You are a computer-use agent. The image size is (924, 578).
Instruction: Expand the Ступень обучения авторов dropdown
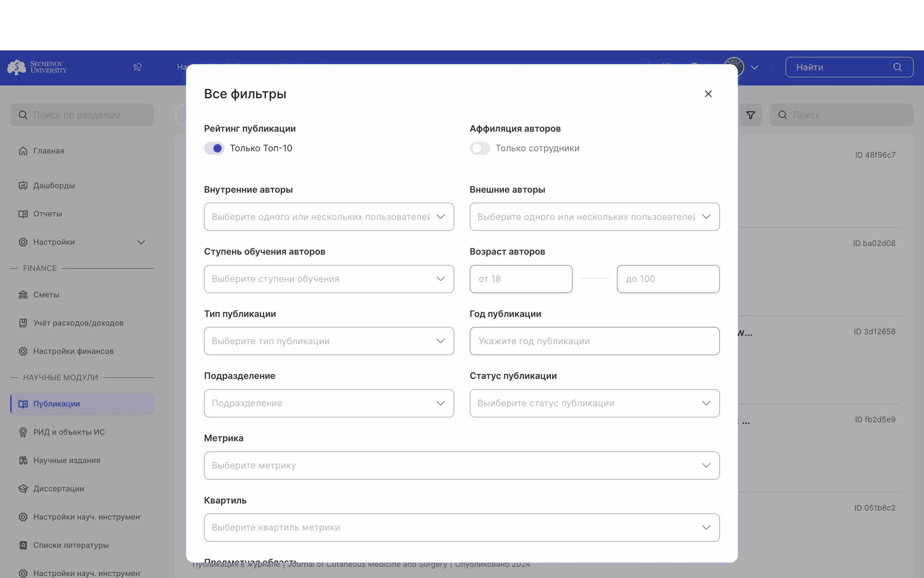tap(329, 279)
